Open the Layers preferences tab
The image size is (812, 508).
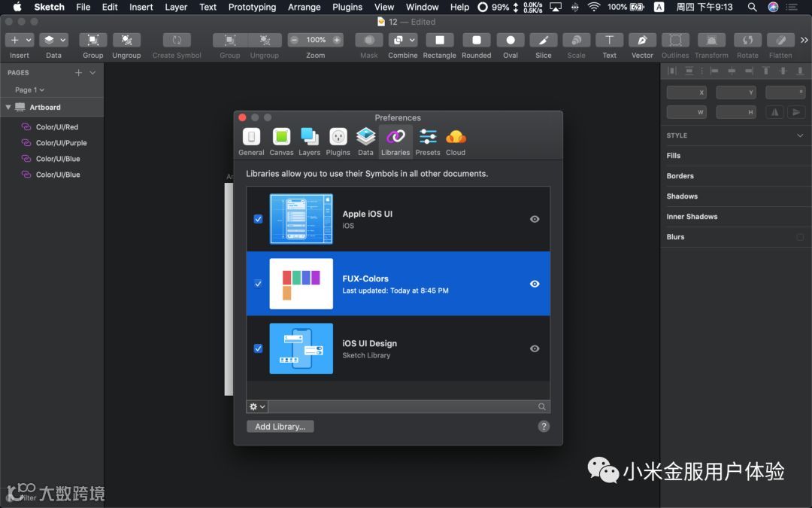309,141
